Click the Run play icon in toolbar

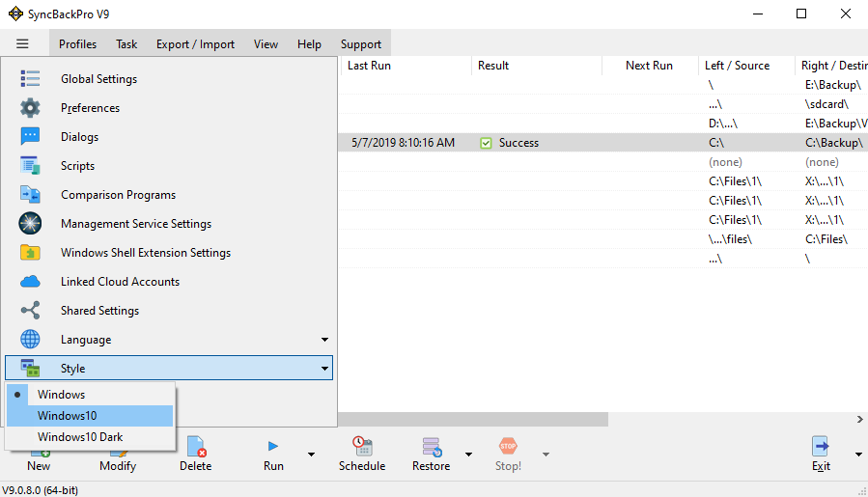[x=273, y=446]
